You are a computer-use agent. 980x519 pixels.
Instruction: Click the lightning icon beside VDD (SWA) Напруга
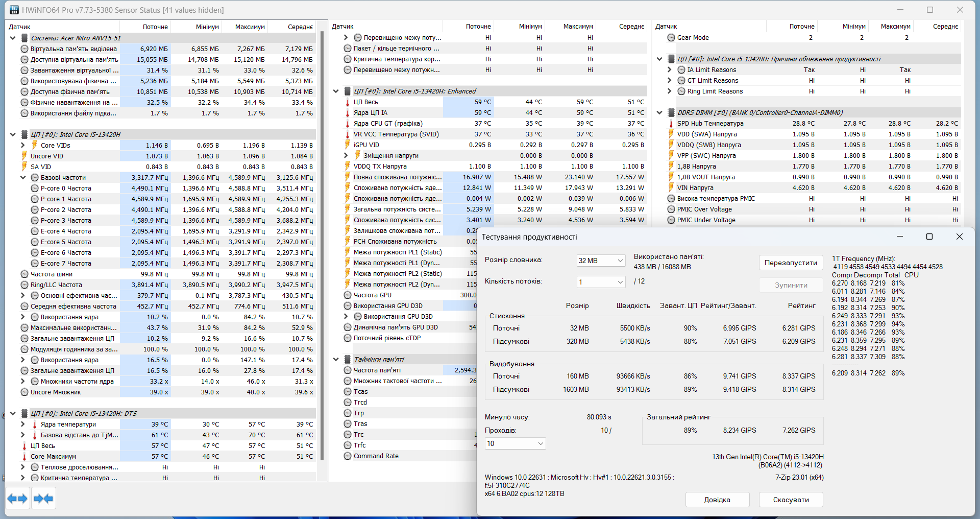pos(671,134)
